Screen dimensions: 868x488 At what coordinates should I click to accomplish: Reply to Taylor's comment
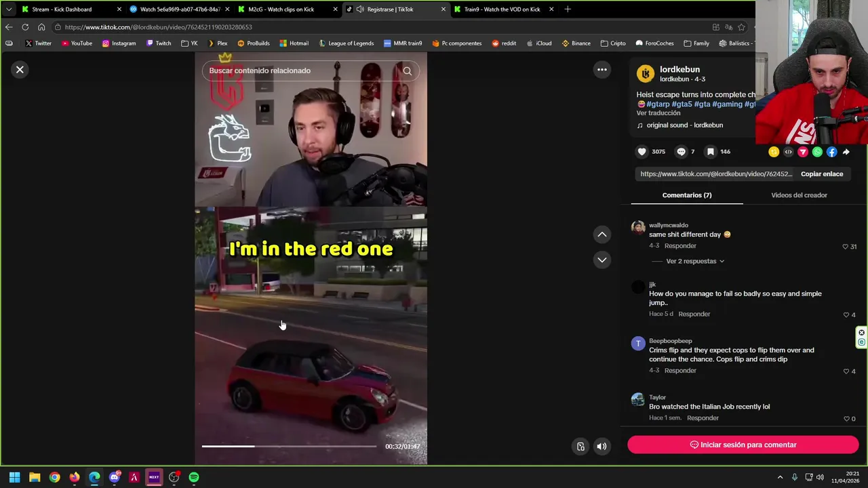[x=703, y=418]
